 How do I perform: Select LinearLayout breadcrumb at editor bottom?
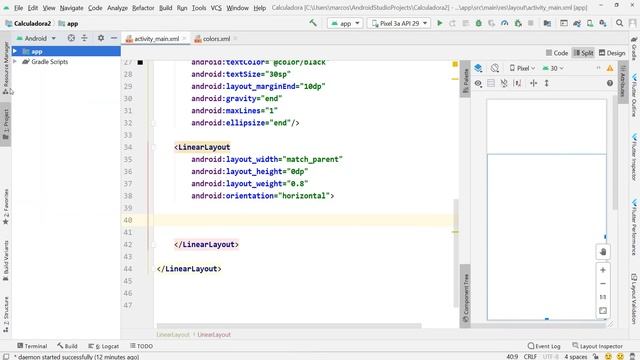214,334
